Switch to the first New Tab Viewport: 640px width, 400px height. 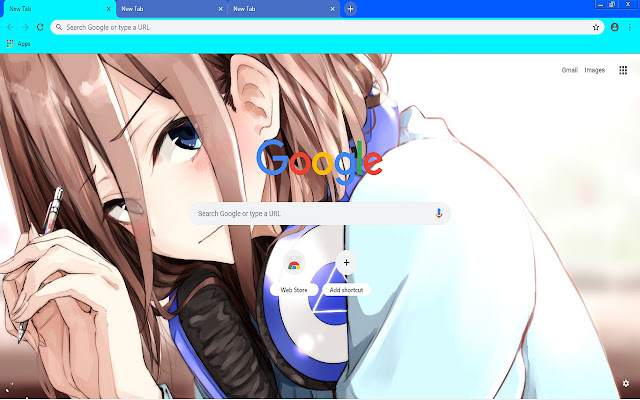click(x=58, y=9)
